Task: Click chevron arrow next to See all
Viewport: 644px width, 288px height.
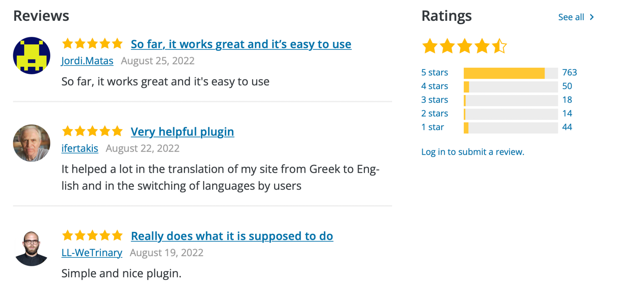Action: [592, 17]
